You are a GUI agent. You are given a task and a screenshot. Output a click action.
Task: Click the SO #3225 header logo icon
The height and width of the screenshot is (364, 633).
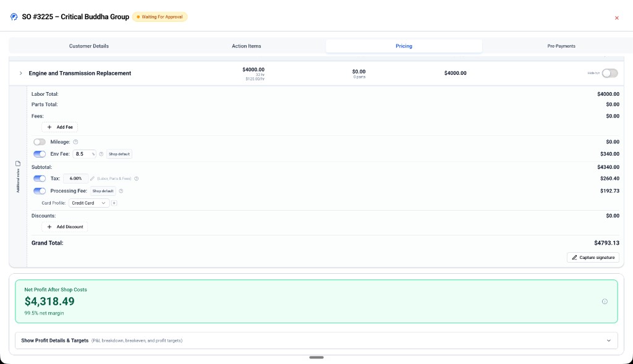tap(14, 17)
